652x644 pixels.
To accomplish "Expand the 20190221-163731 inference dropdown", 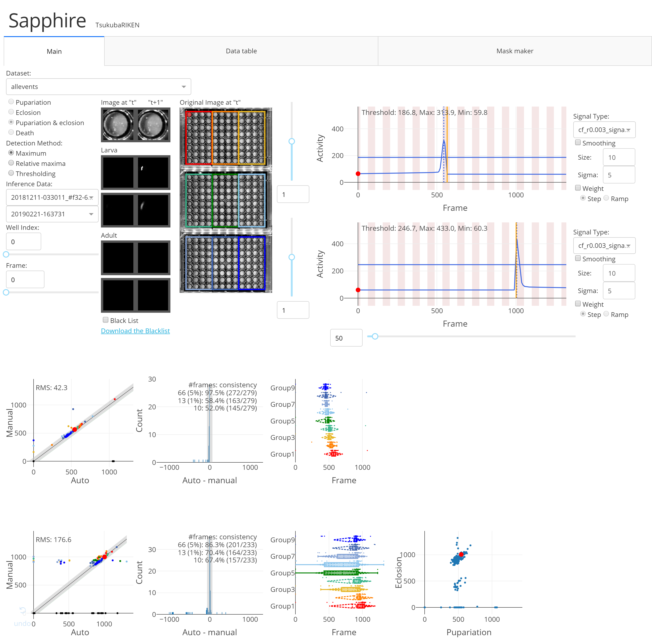I will coord(52,214).
